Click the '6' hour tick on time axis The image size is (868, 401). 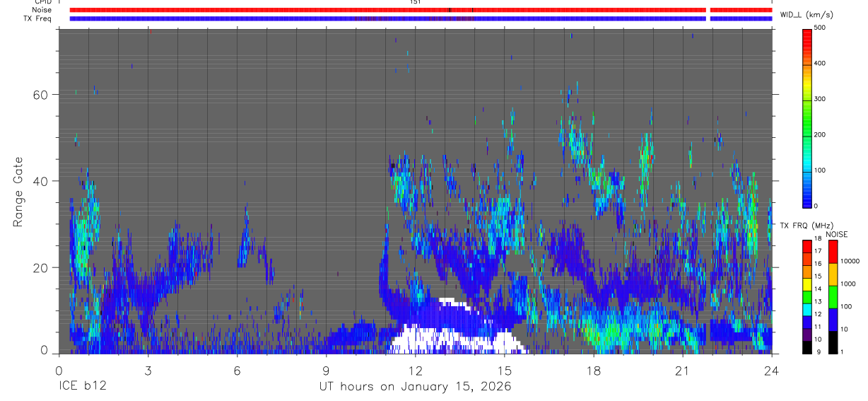(x=237, y=371)
